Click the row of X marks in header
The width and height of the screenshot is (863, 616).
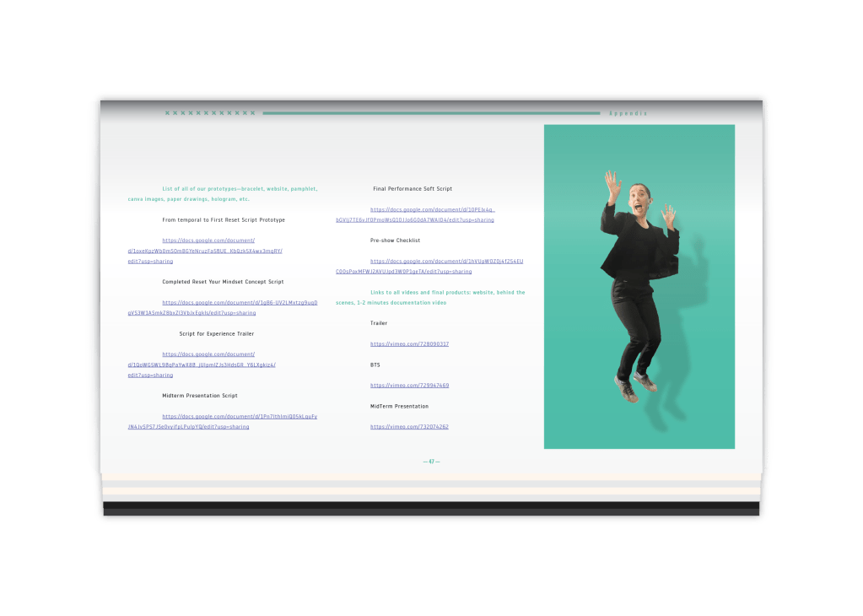209,113
